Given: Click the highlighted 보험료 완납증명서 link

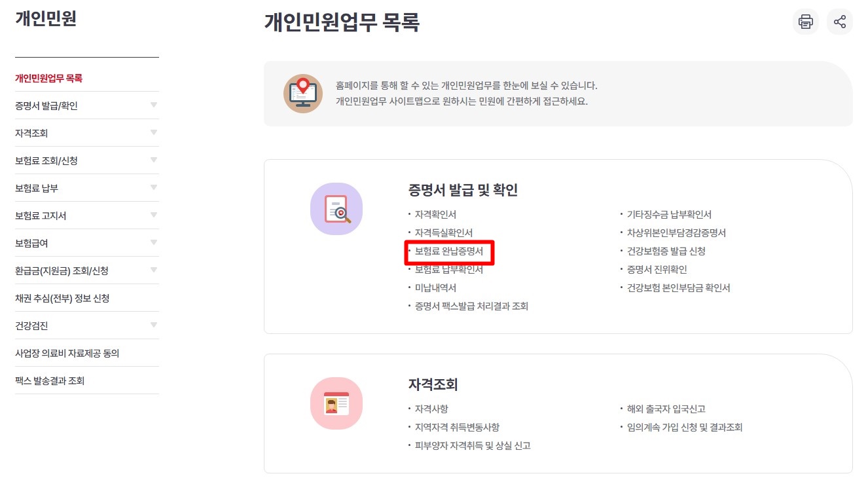Looking at the screenshot, I should [x=450, y=253].
